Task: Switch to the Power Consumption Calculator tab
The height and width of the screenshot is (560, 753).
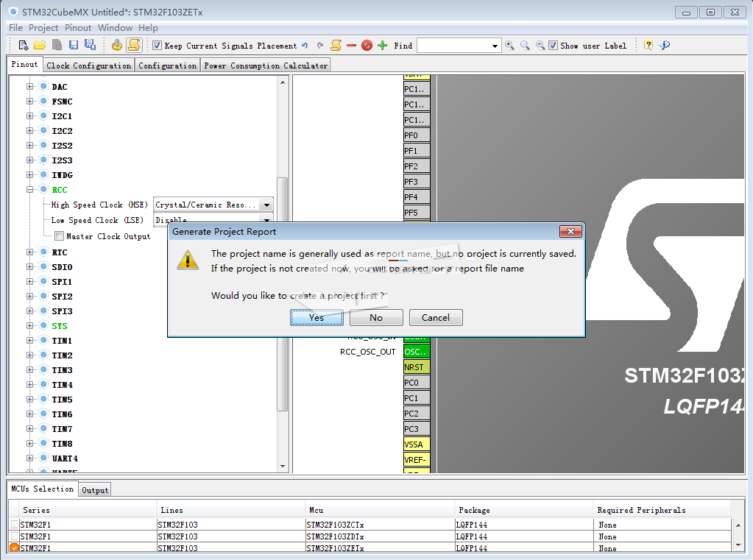Action: point(266,65)
